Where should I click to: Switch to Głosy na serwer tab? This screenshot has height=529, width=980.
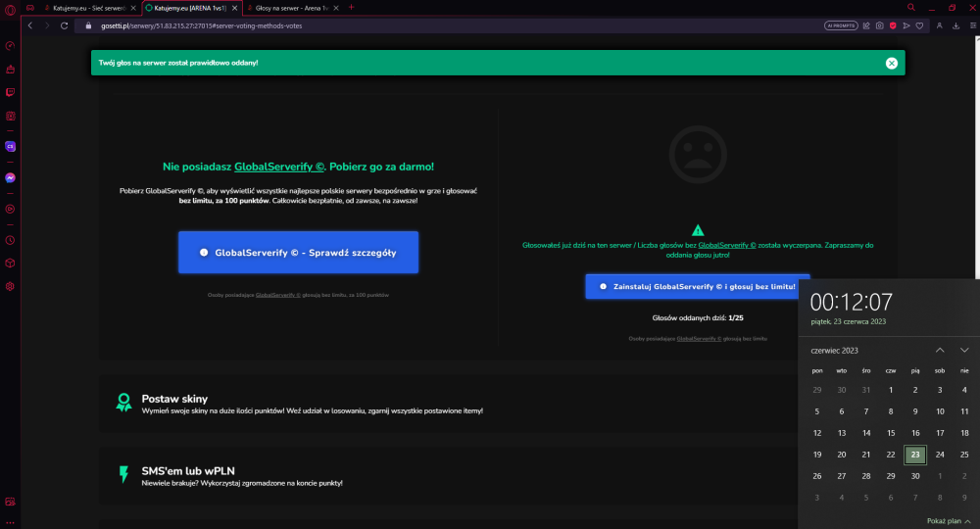click(x=292, y=8)
